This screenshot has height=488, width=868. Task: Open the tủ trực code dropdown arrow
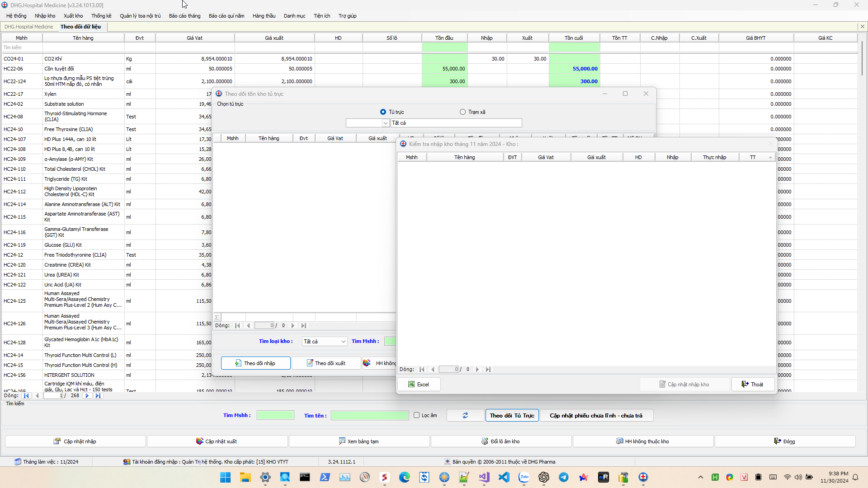click(385, 123)
